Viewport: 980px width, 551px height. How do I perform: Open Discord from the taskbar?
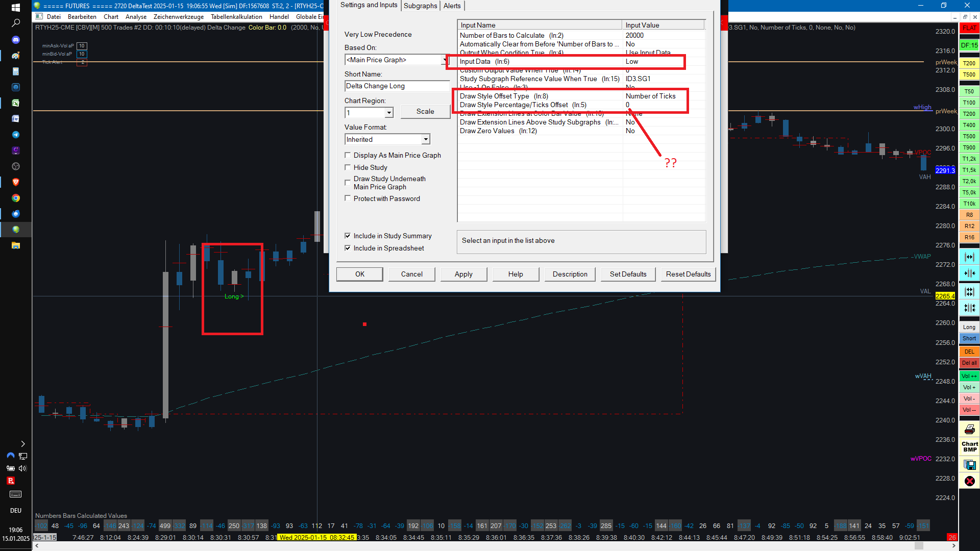point(16,39)
